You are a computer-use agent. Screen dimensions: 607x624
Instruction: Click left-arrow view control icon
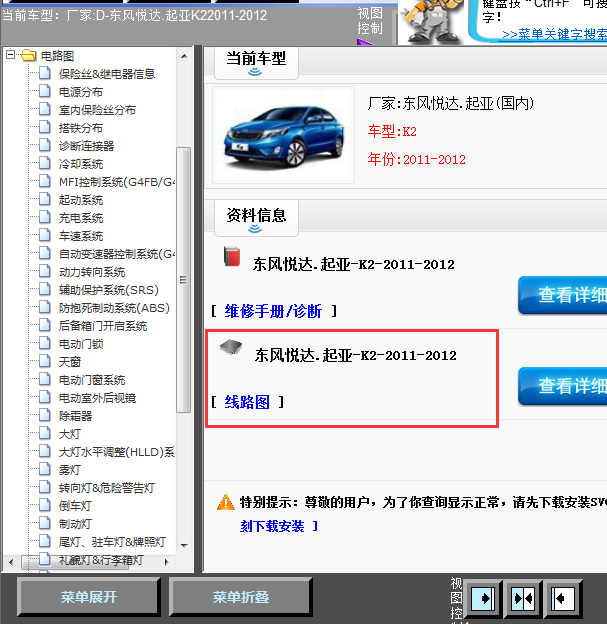pos(563,599)
